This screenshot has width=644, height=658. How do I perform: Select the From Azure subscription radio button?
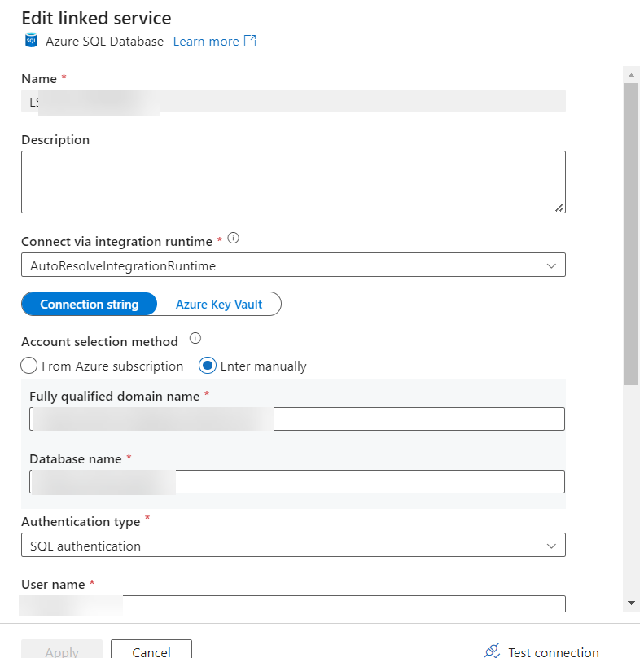(x=28, y=366)
